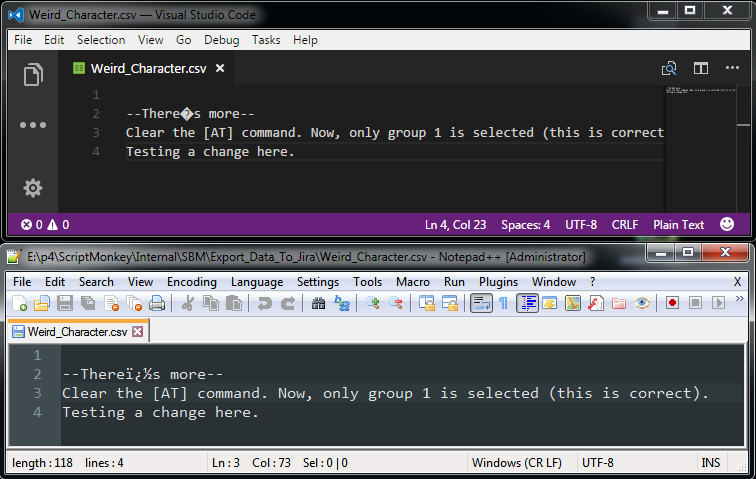Click Paste icon in Notepad++ toolbar
This screenshot has width=756, height=479.
click(234, 303)
